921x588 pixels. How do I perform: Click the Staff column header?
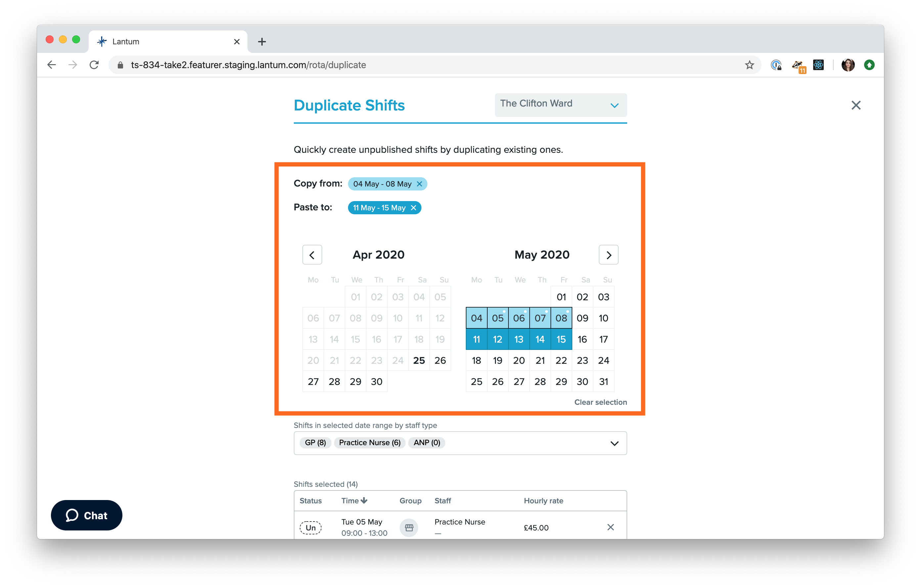coord(443,500)
